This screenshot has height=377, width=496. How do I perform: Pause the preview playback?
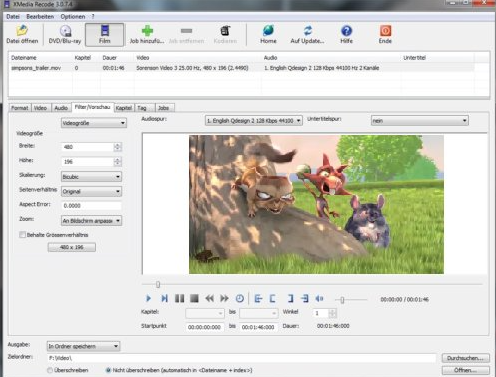point(180,298)
